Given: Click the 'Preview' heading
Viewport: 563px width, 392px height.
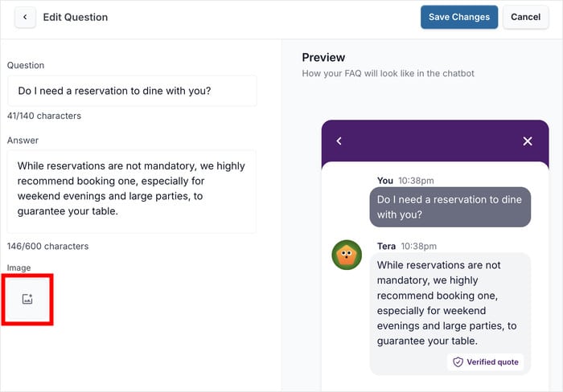Looking at the screenshot, I should 323,57.
